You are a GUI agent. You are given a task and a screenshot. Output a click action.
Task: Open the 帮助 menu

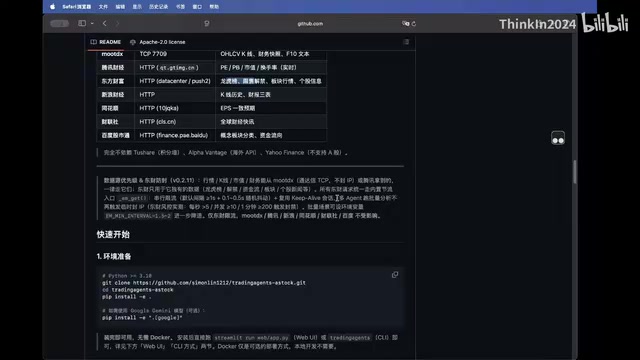tap(214, 7)
